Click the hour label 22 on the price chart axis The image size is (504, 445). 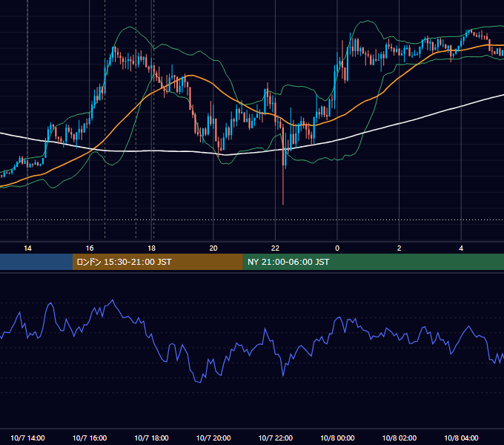[275, 248]
